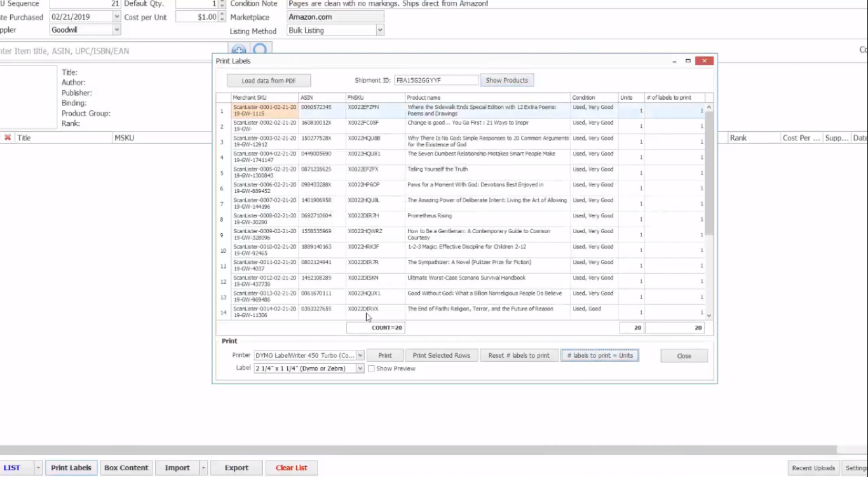Click the label table vertical scrollbar
This screenshot has width=868, height=477.
[709, 171]
